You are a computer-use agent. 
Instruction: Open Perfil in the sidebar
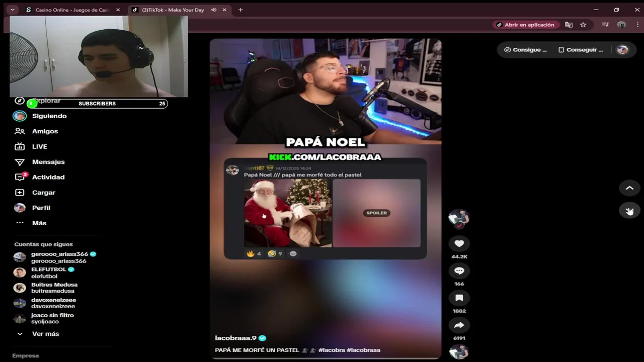click(41, 208)
